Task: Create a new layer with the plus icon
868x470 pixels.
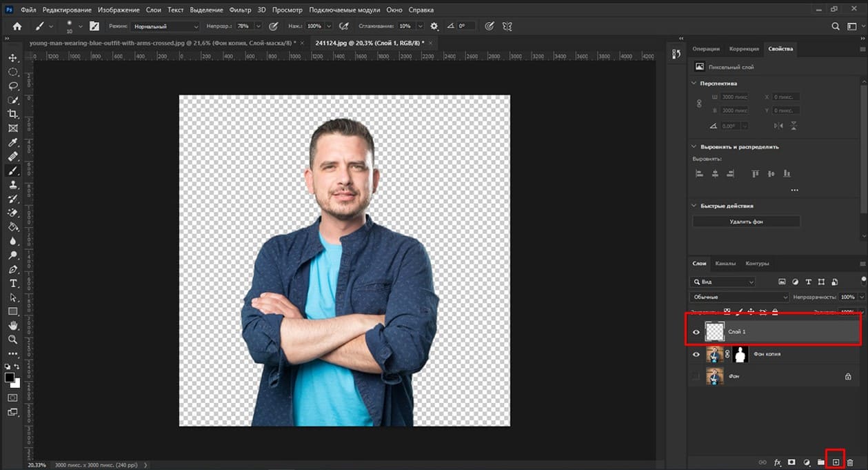Action: click(836, 462)
